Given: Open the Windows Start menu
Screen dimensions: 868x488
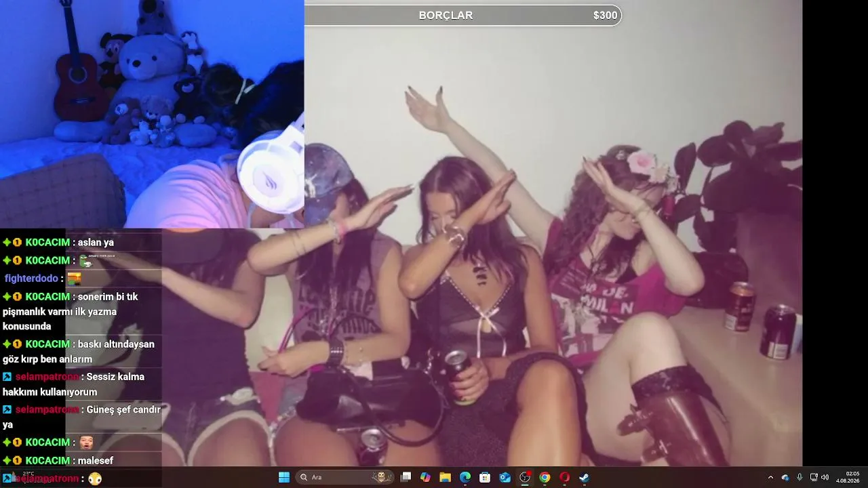Looking at the screenshot, I should click(x=284, y=477).
